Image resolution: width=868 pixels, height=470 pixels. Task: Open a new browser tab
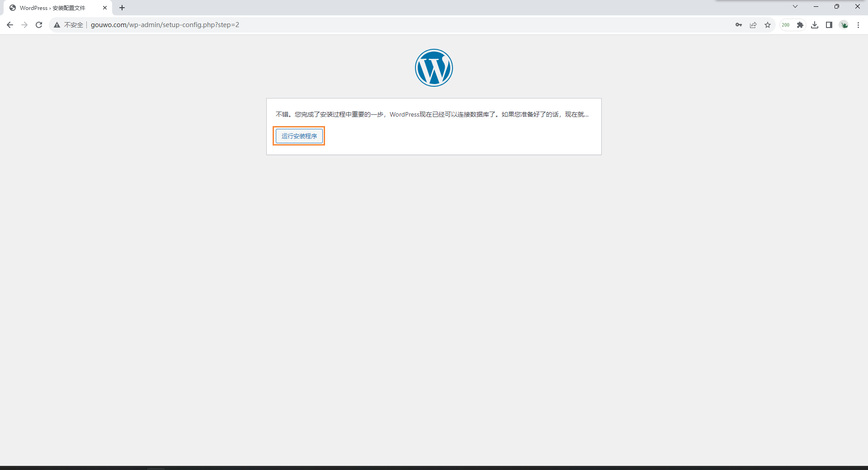[x=122, y=8]
